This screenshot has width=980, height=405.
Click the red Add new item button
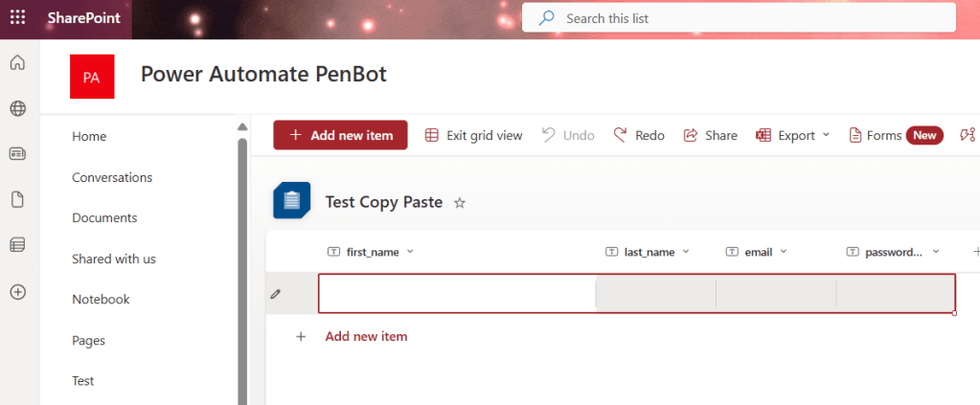340,136
